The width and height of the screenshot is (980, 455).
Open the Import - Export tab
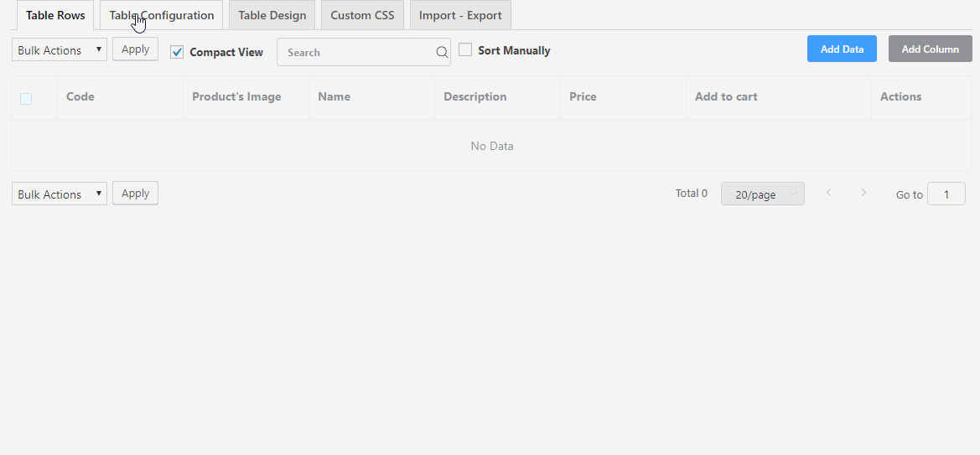(x=460, y=16)
